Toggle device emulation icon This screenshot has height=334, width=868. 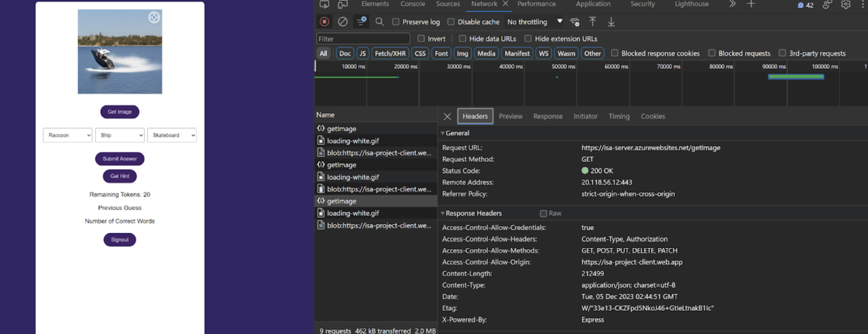point(342,4)
